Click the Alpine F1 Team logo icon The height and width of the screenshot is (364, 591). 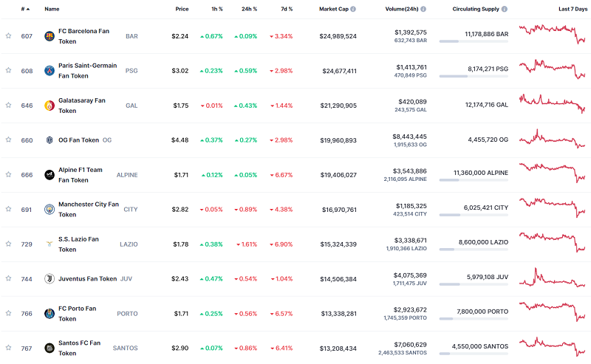tap(49, 174)
